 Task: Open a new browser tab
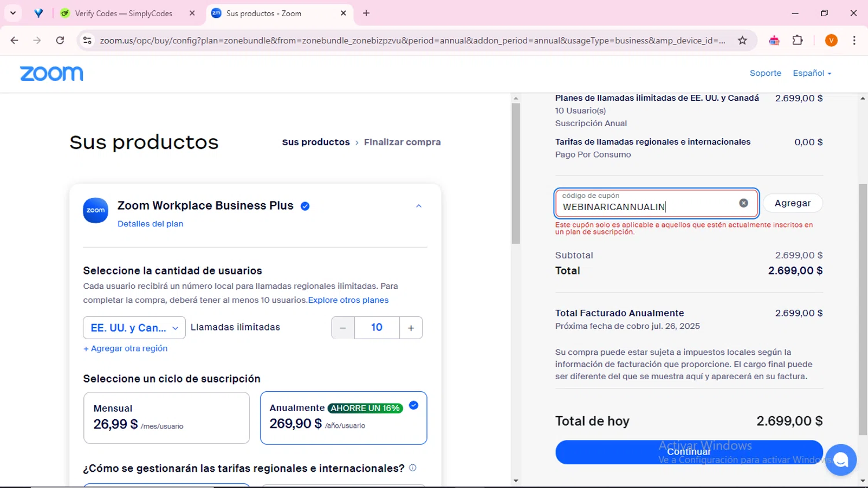[x=366, y=13]
